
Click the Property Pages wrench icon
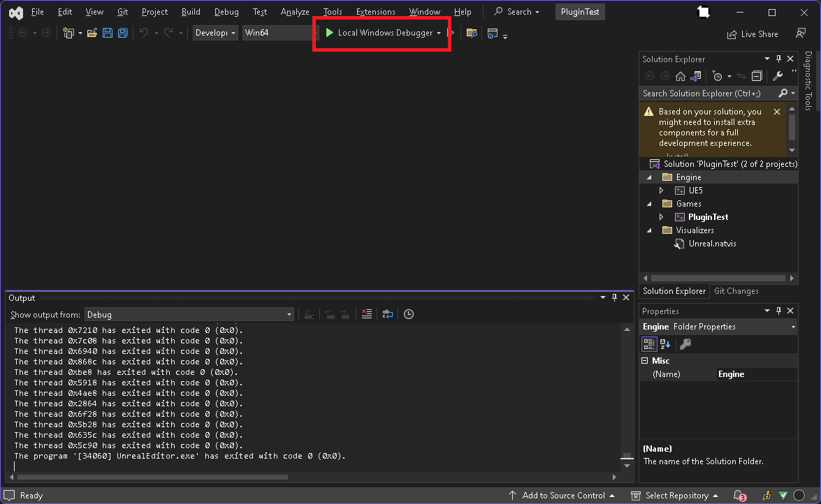(x=685, y=344)
